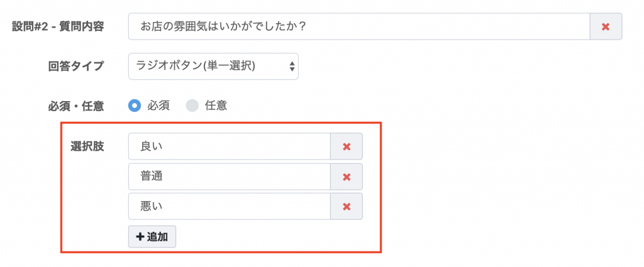Edit the 悪い choice field
Viewport: 644px width, 267px height.
tap(229, 206)
